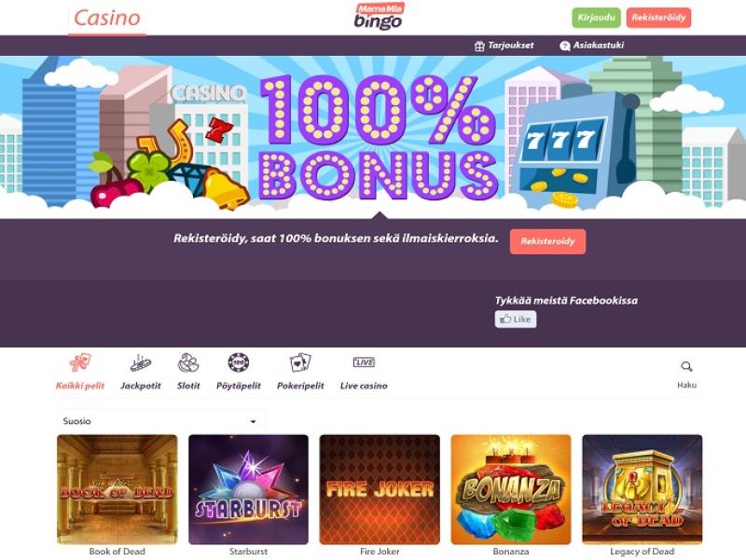746x560 pixels.
Task: Click the Facebook Like button
Action: 516,319
